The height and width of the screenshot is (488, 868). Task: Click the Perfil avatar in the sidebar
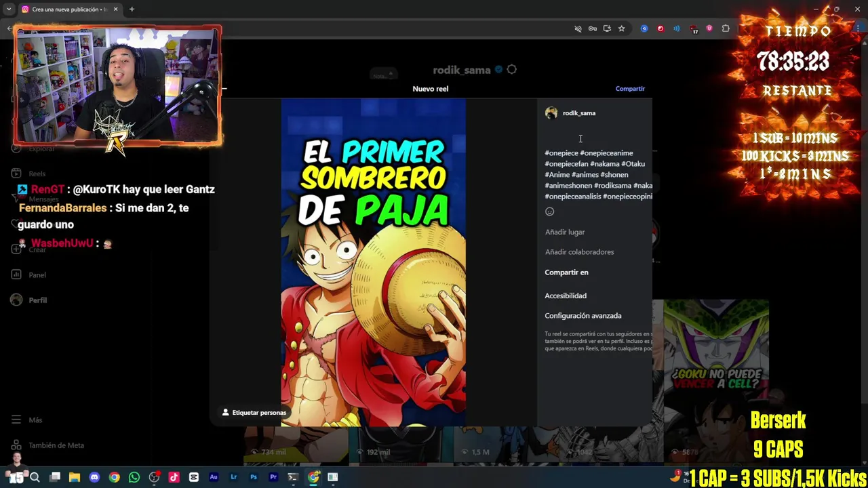[x=16, y=300]
